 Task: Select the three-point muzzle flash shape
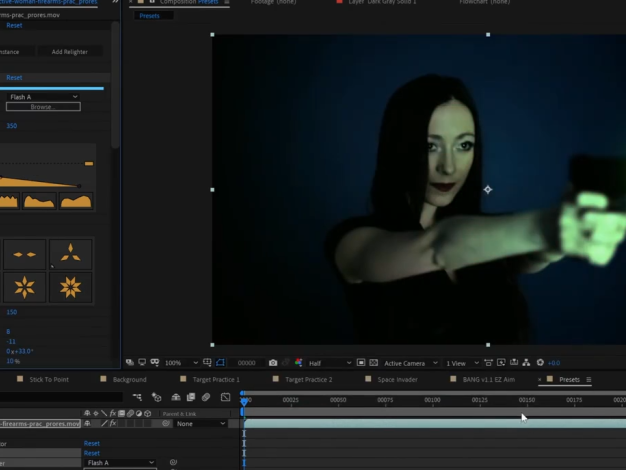[x=70, y=254]
